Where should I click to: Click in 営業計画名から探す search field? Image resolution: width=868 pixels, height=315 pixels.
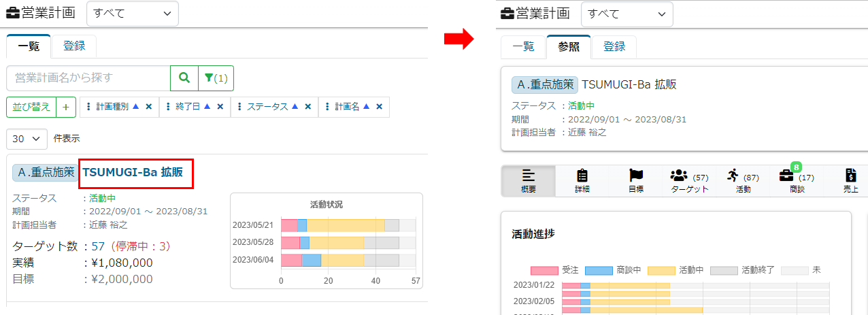point(88,78)
